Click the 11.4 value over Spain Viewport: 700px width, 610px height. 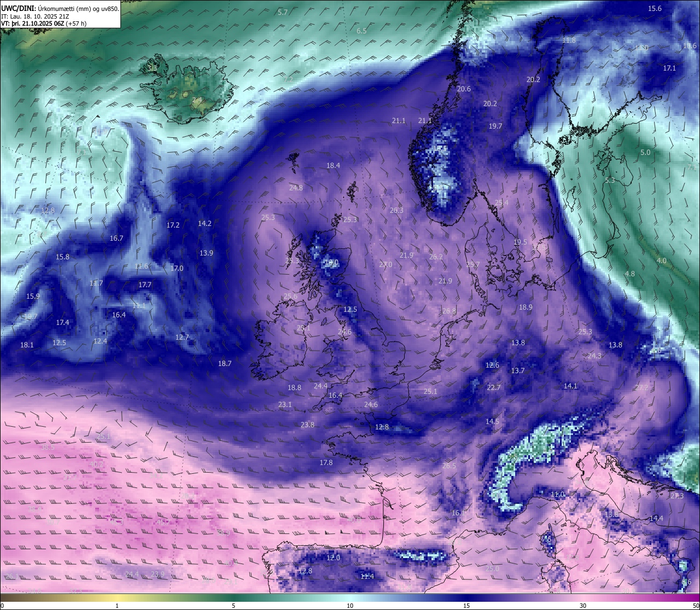(x=367, y=576)
